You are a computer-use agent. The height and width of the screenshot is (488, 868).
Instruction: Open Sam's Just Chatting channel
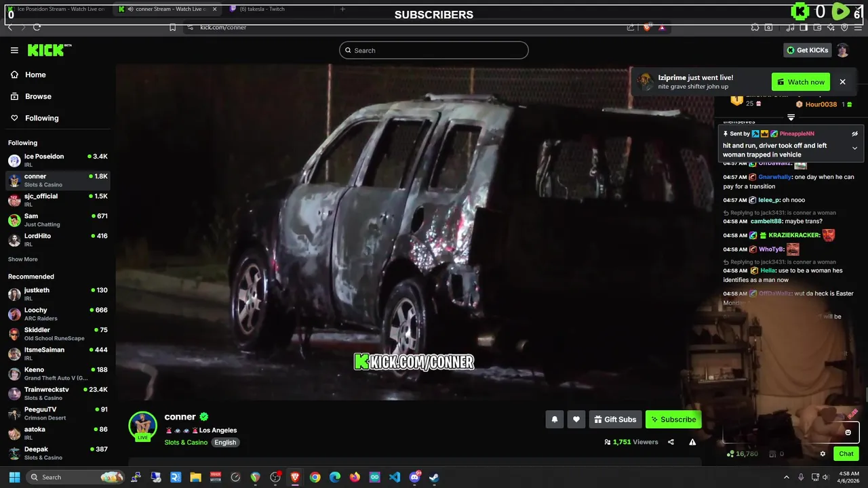point(58,220)
